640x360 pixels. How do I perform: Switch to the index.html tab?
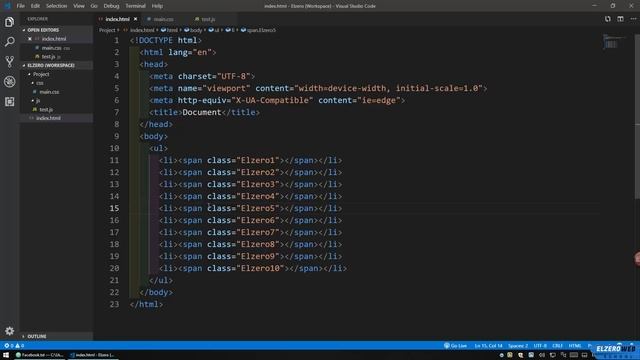point(118,19)
